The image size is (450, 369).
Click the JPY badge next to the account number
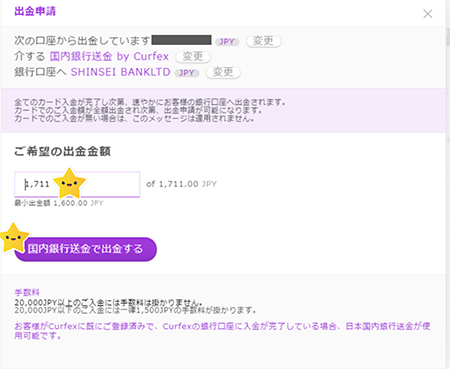click(x=227, y=42)
